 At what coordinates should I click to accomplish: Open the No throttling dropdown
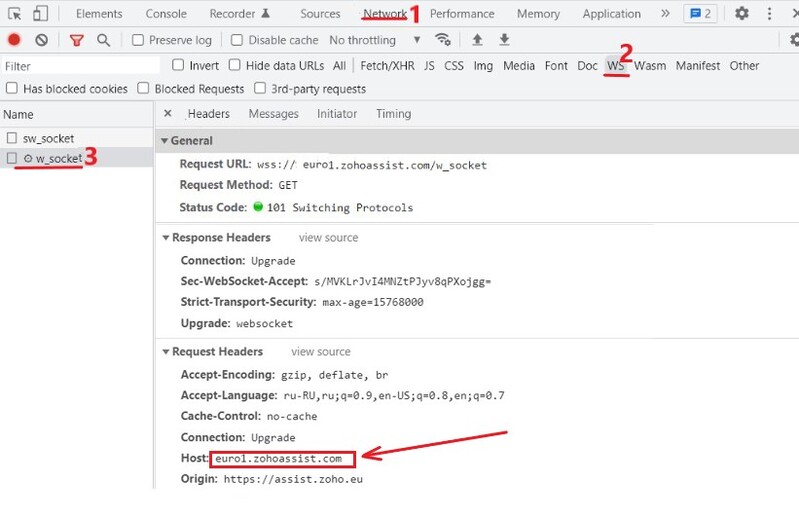coord(375,40)
